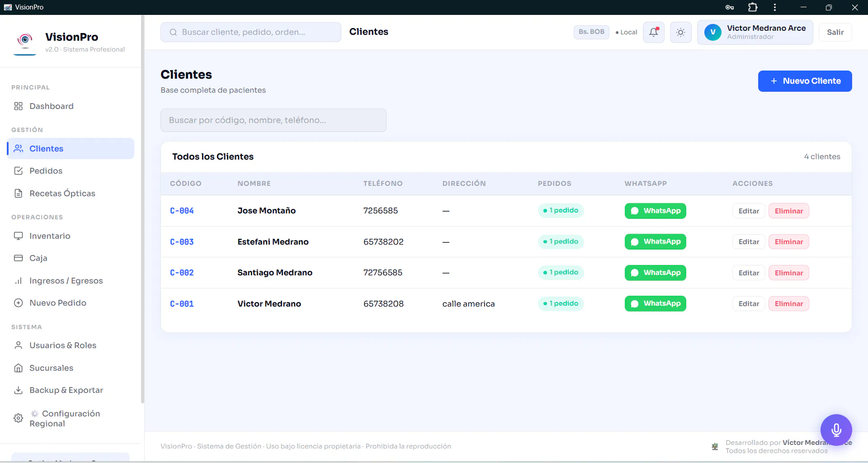Viewport: 868px width, 463px height.
Task: Click the Inventario monitor icon
Action: [18, 236]
